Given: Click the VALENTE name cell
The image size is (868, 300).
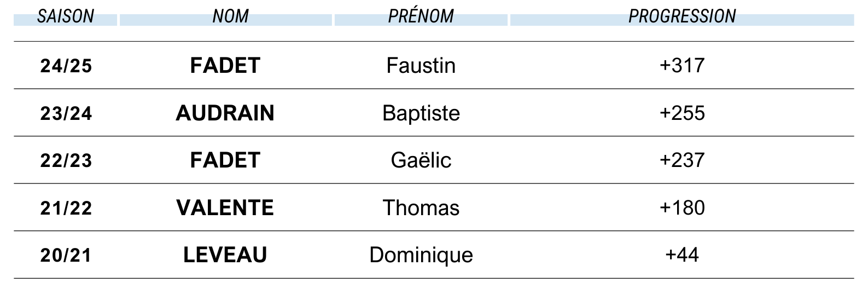Looking at the screenshot, I should 225,208.
